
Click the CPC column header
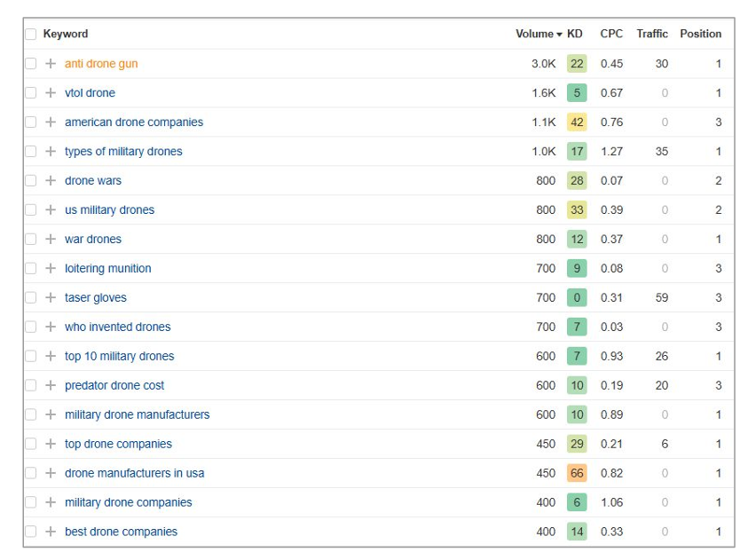click(611, 34)
